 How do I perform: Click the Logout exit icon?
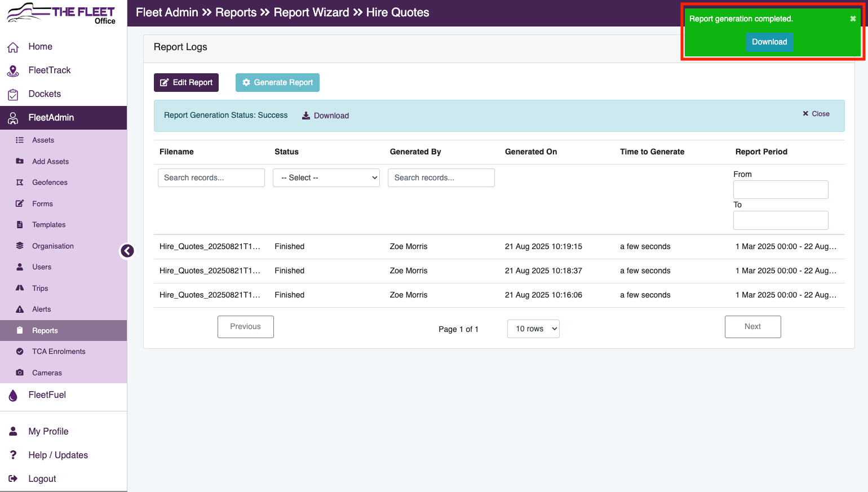pos(13,478)
